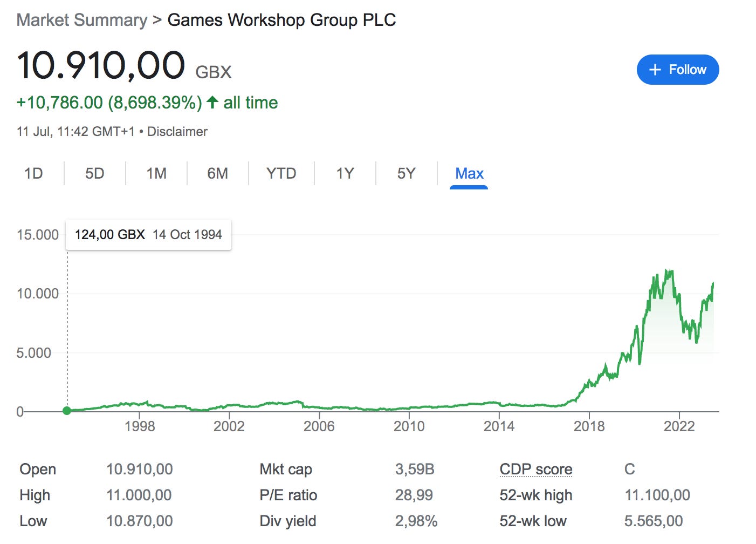Click the plus icon on the Follow button
Screen dimensions: 756x544
tap(655, 70)
